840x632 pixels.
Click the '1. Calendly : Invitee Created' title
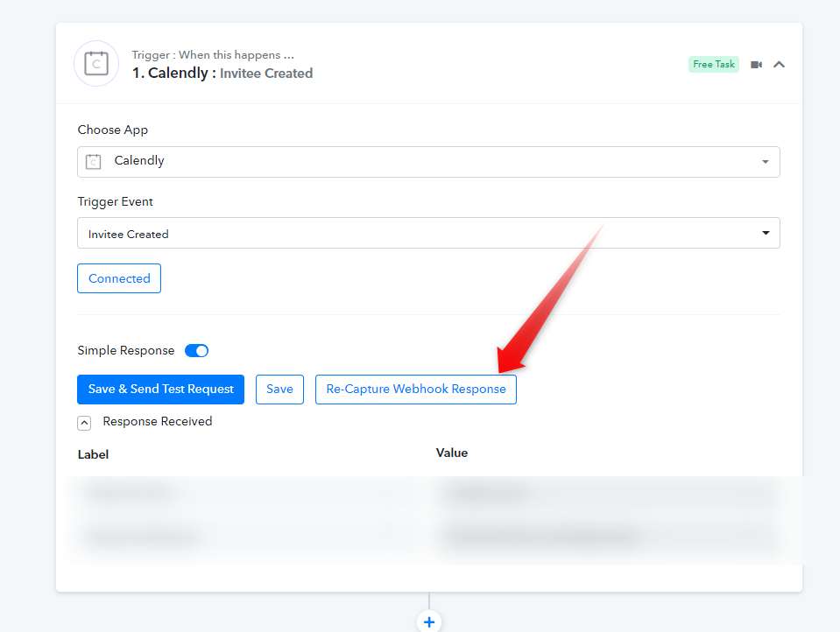222,73
